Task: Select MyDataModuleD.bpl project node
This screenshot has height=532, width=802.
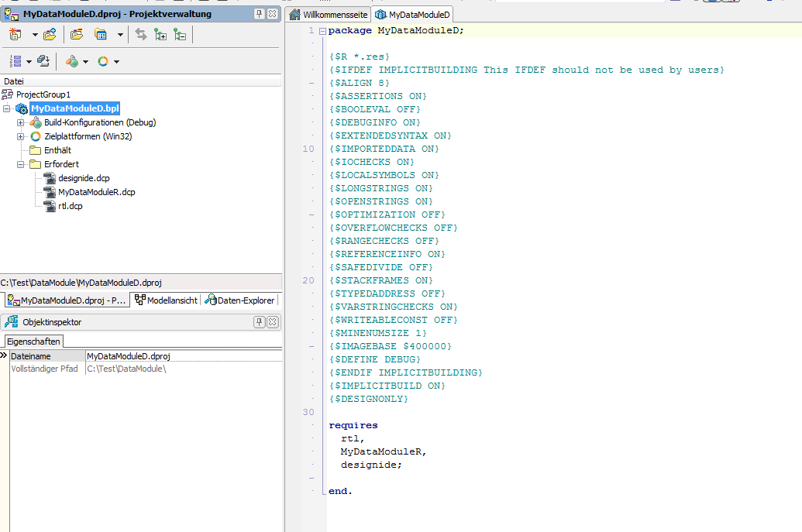Action: [74, 108]
